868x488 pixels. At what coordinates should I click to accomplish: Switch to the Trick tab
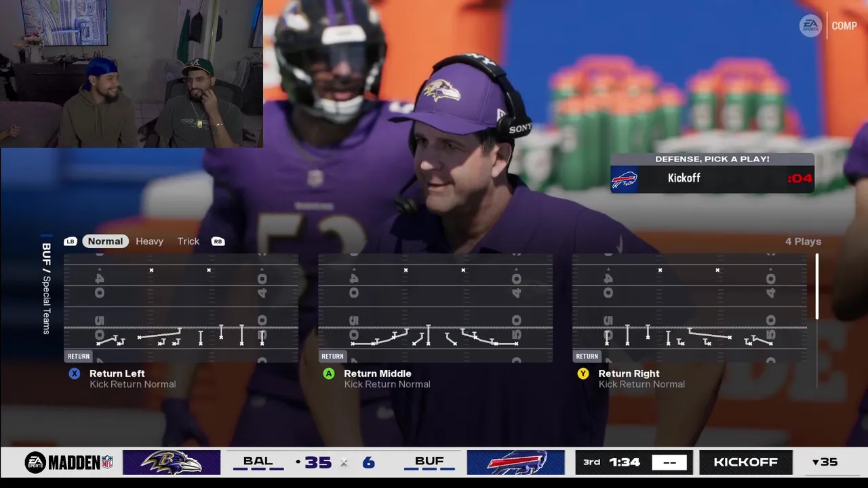click(189, 241)
